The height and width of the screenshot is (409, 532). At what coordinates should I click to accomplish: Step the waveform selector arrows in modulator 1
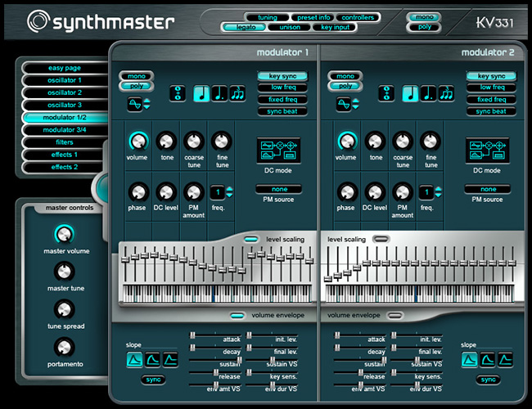(147, 104)
